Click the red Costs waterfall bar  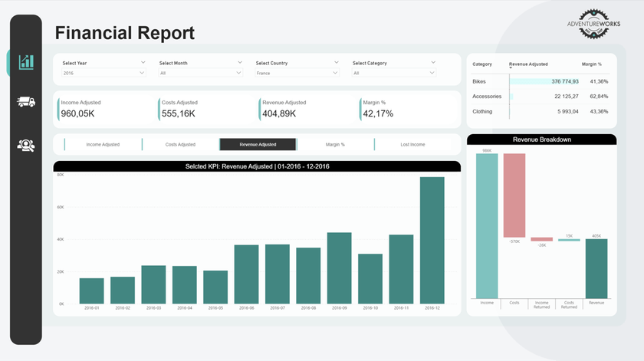point(514,195)
